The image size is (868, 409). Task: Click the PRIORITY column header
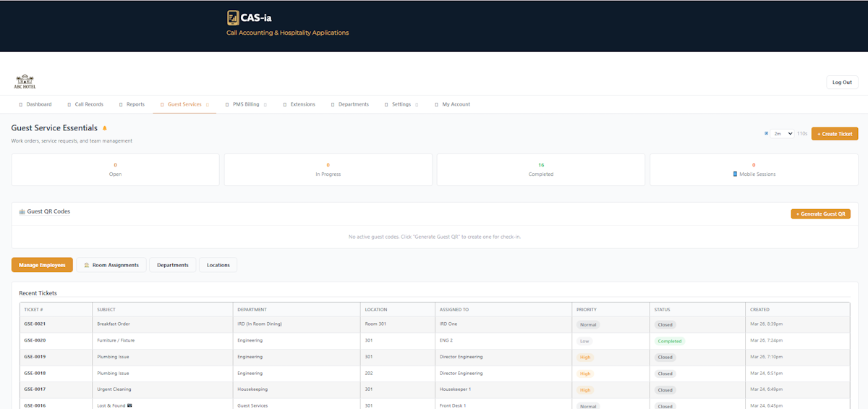pos(610,309)
